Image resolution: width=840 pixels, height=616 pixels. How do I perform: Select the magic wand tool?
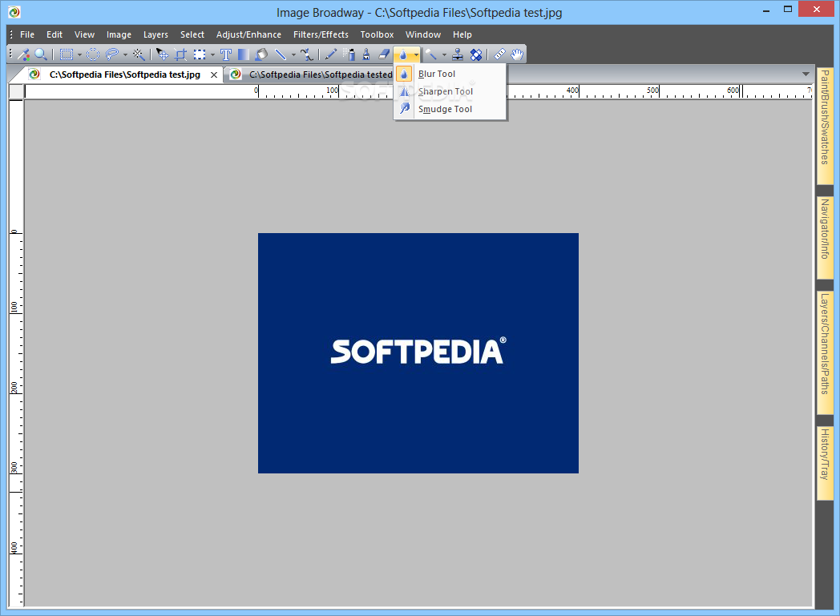click(139, 54)
